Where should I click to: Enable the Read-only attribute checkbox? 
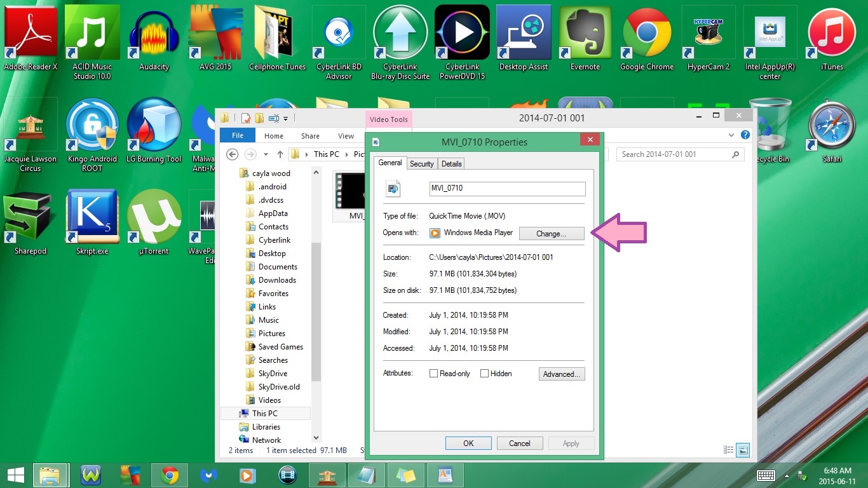(434, 374)
